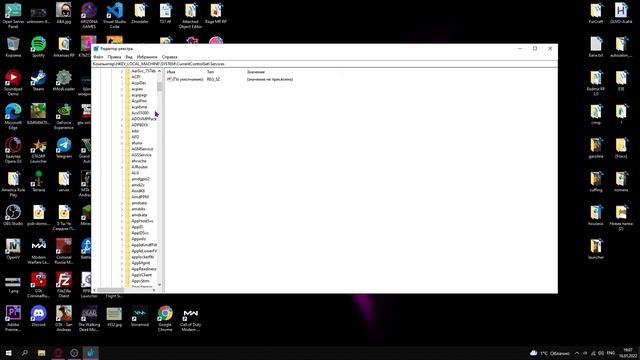Image resolution: width=640 pixels, height=360 pixels.
Task: Select the acpitime registry key
Action: tap(139, 107)
